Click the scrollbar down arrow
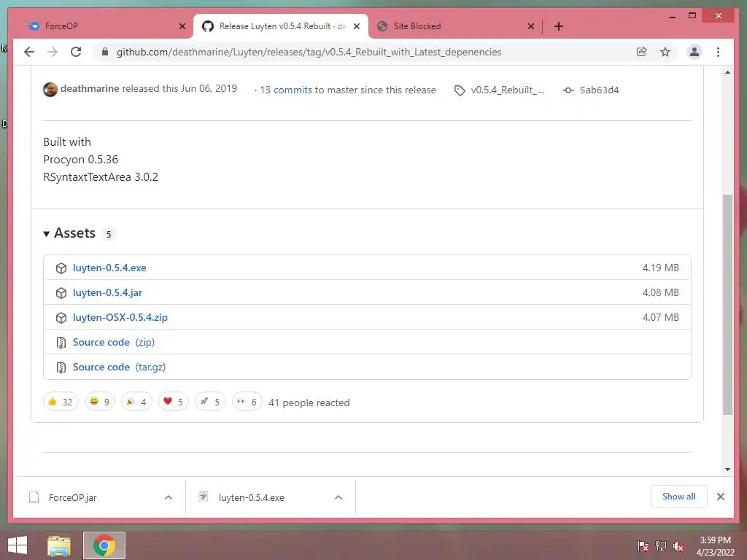The height and width of the screenshot is (560, 747). (x=727, y=470)
